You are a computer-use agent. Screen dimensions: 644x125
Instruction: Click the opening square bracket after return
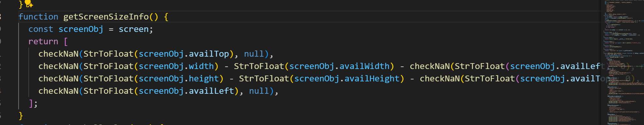[x=66, y=42]
